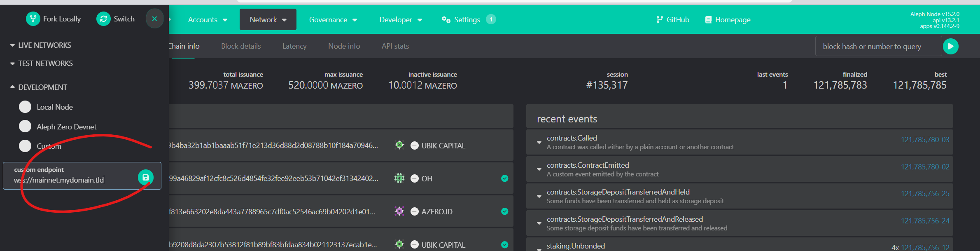This screenshot has height=251, width=980.
Task: Click the Fork Locally icon button
Action: tap(33, 19)
